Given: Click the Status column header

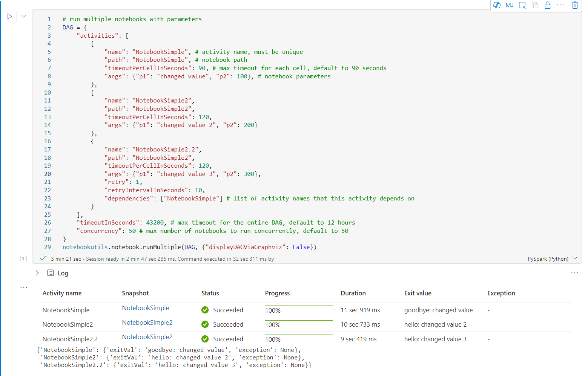Looking at the screenshot, I should click(210, 293).
